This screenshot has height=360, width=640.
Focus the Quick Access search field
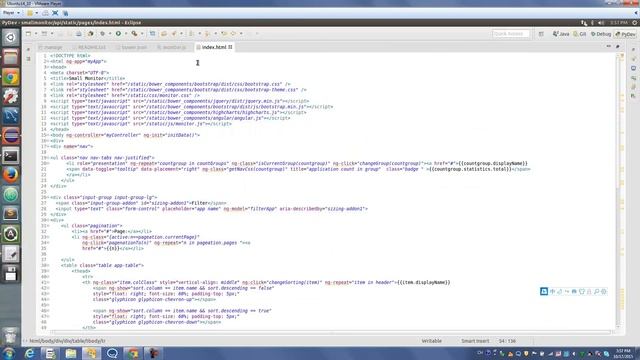[511, 34]
